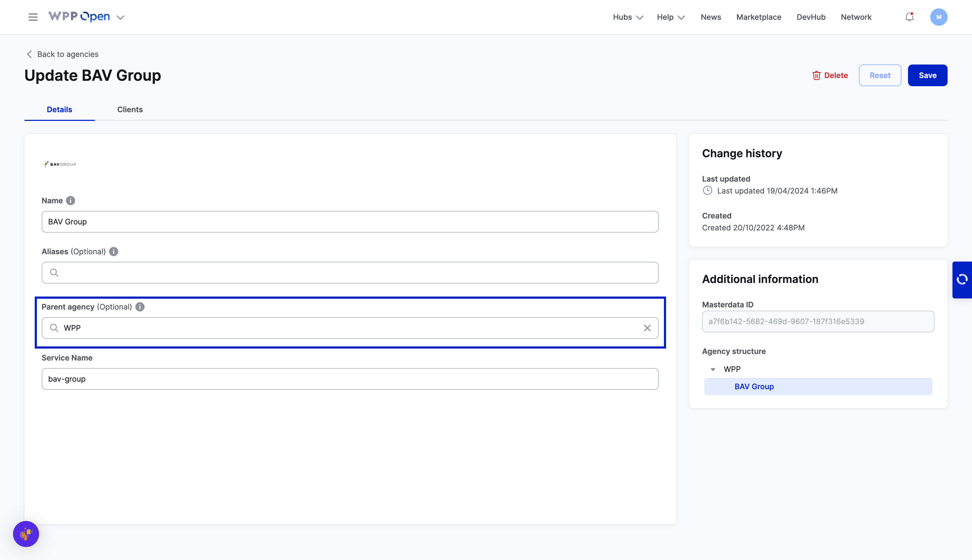Switch to the Clients tab
The height and width of the screenshot is (560, 972).
130,110
